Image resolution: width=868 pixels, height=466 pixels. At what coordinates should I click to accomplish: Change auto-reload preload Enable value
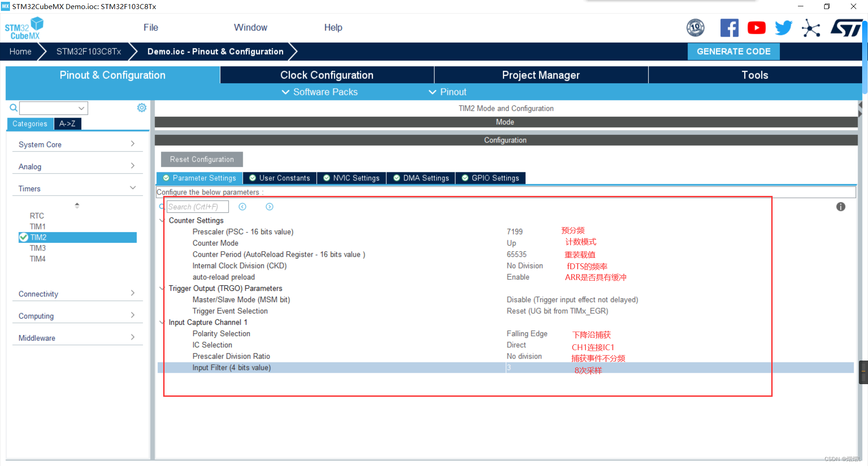coord(518,277)
